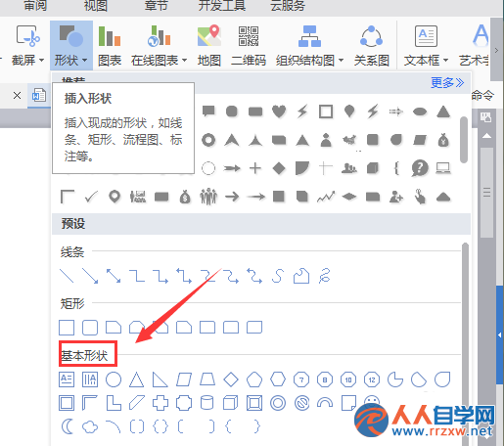Open the 在线图表 online chart menu
The image size is (504, 446).
(x=159, y=46)
